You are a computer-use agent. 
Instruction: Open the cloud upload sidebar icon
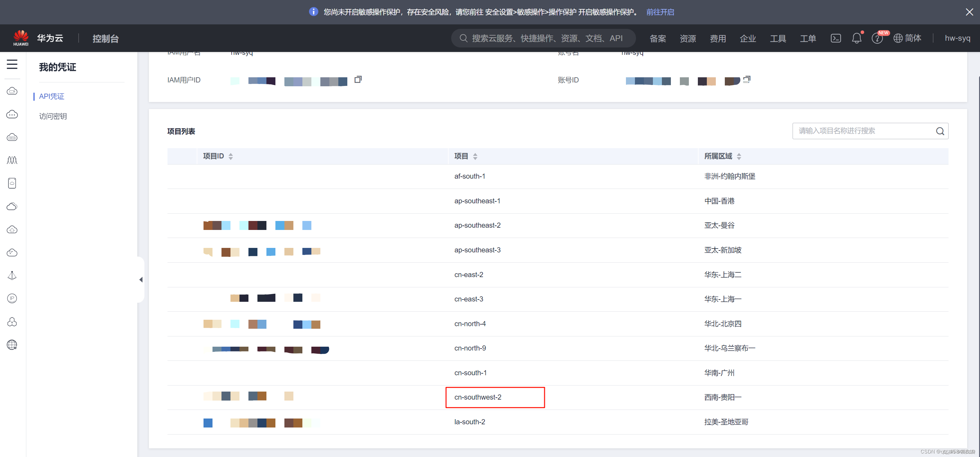(12, 230)
